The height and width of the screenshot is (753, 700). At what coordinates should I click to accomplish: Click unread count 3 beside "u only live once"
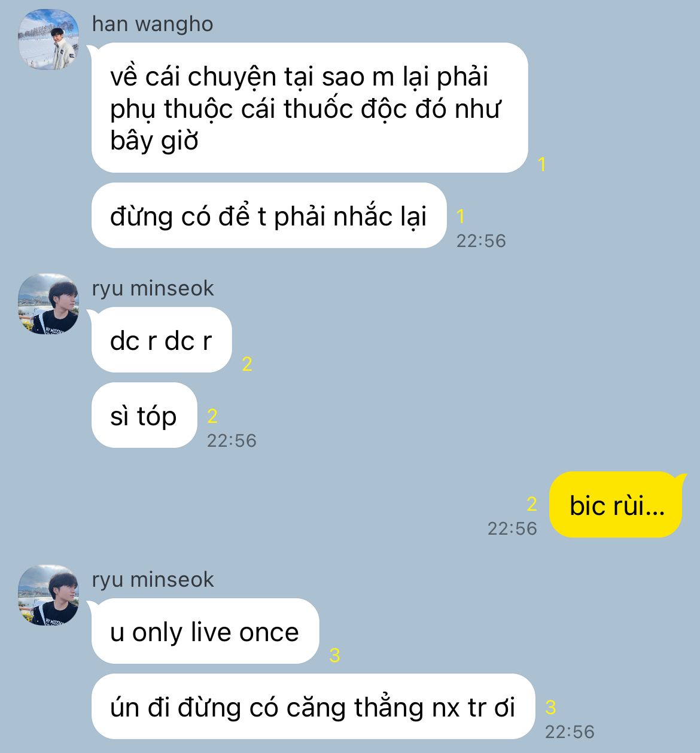click(x=334, y=656)
